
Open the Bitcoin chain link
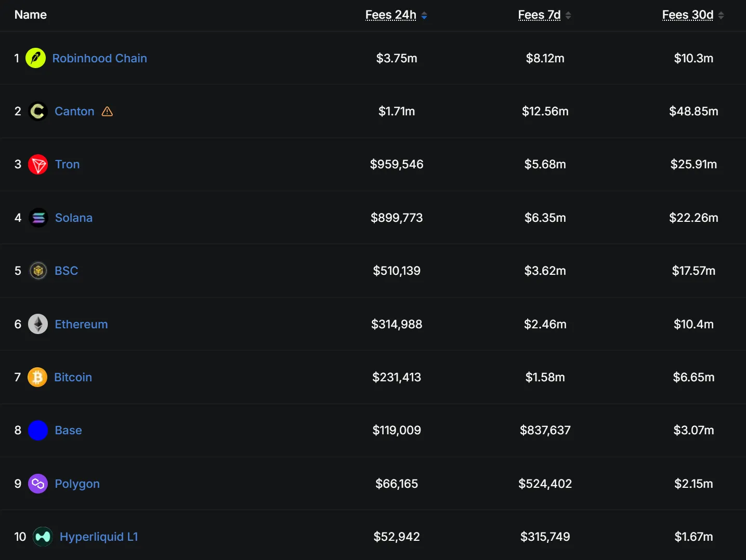[x=73, y=377]
